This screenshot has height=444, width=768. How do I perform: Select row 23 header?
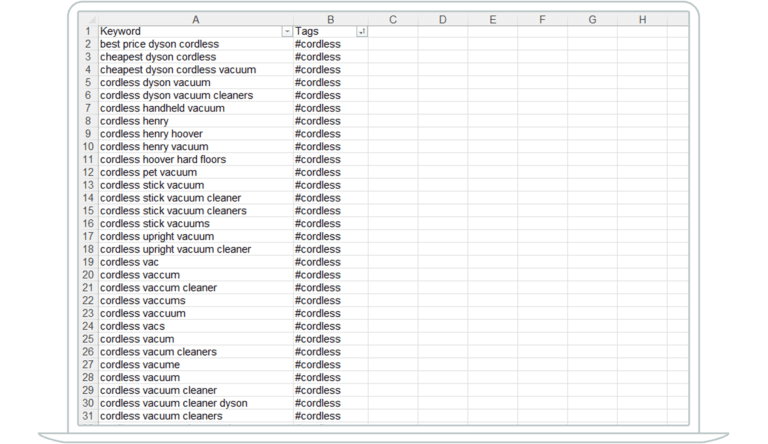click(88, 313)
